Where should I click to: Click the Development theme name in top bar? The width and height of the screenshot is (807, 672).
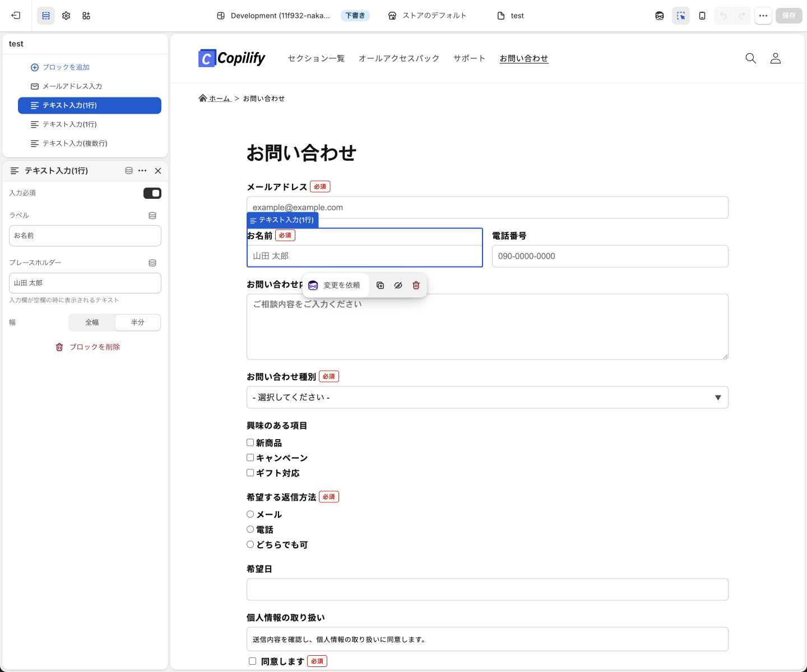tap(273, 16)
